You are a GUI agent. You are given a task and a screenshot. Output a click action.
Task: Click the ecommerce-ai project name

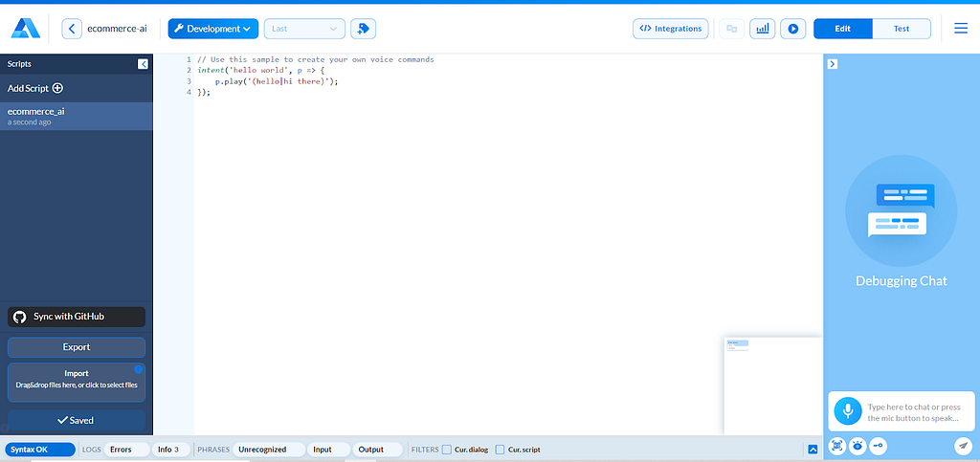[117, 29]
